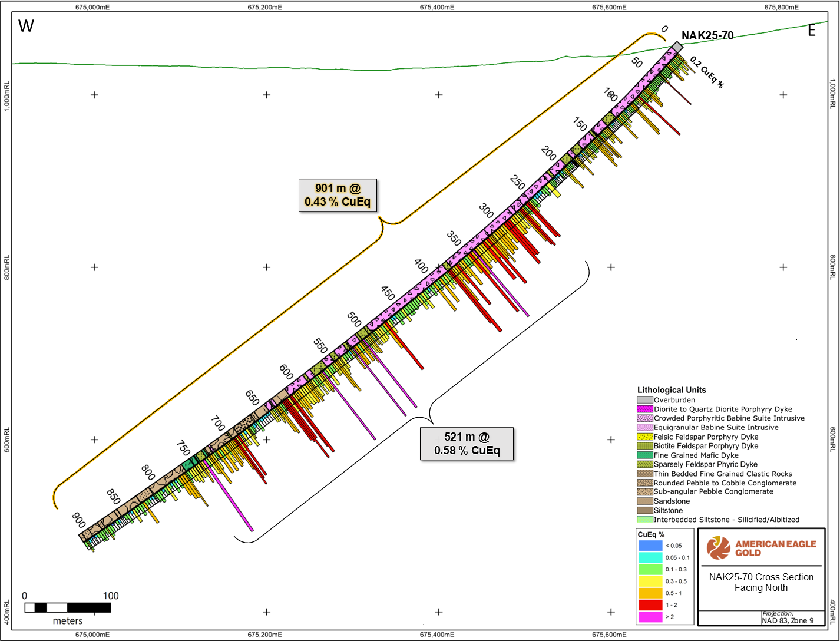
Task: Click the 500 depth marker on the drill trace
Action: (354, 319)
